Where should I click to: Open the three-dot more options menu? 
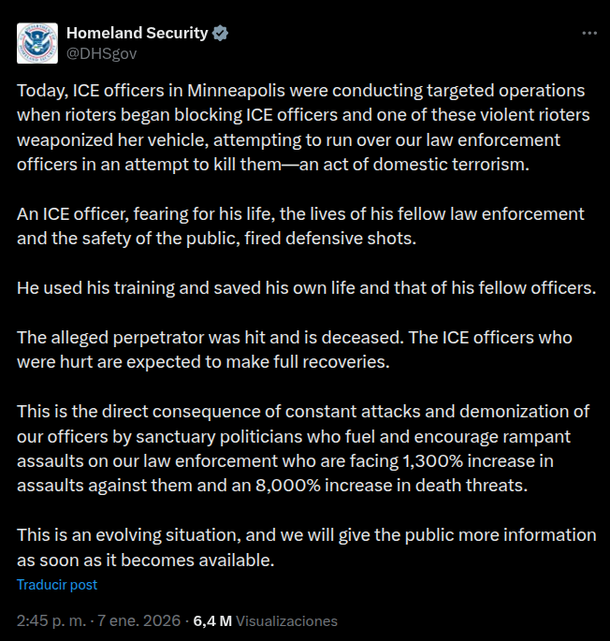coord(590,33)
